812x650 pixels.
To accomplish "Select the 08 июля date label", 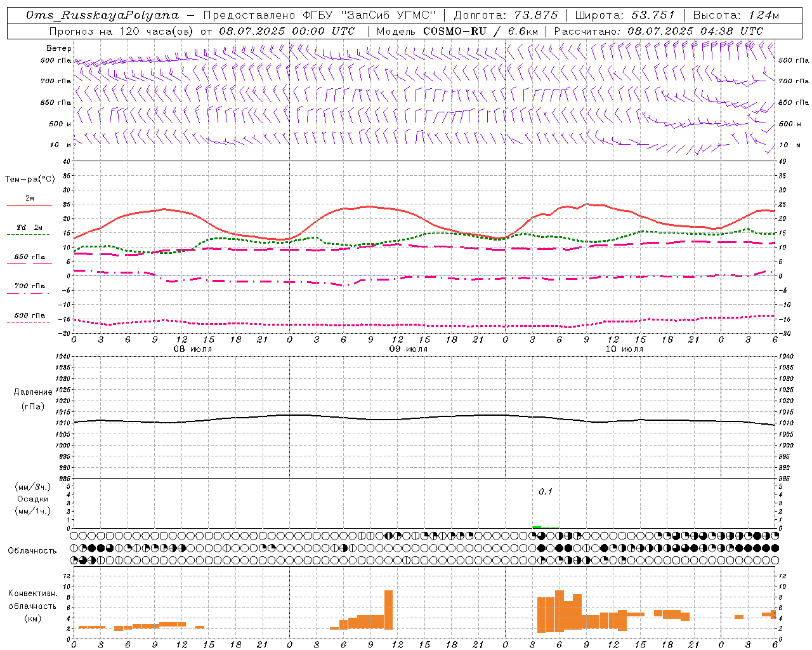I will (193, 349).
